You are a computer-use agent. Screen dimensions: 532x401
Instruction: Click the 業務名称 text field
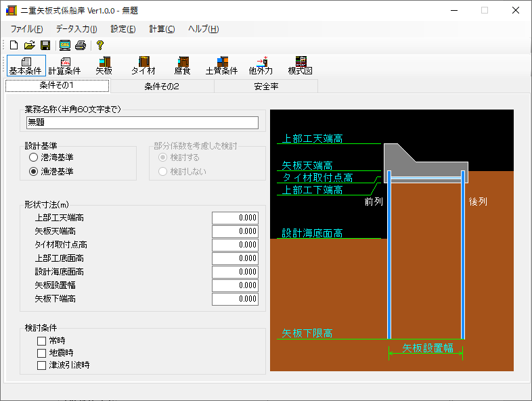(142, 122)
